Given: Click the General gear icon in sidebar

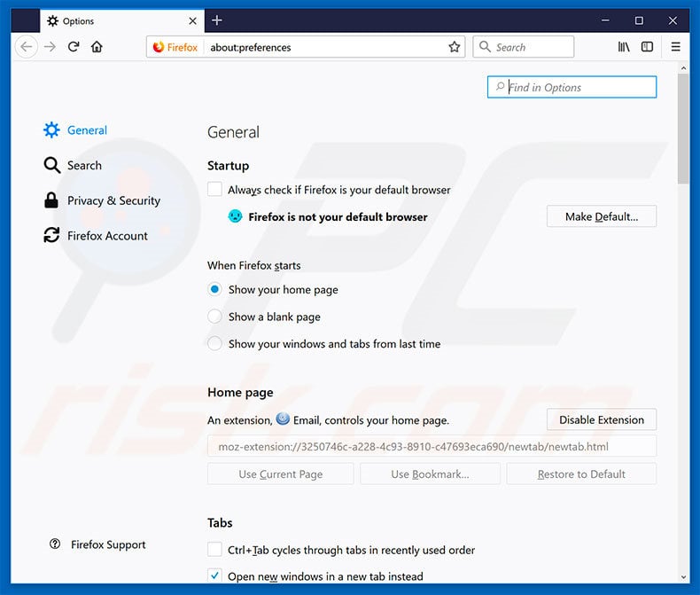Looking at the screenshot, I should 51,130.
